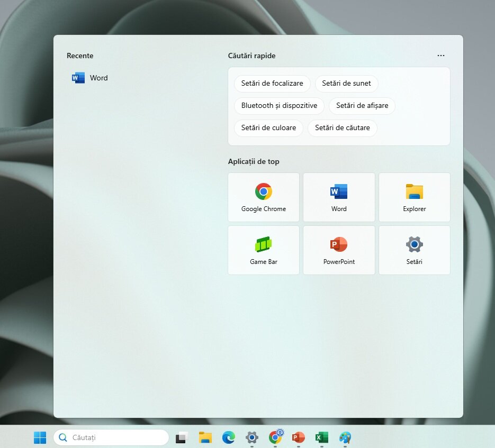Open Microsoft Edge from the taskbar

coord(229,437)
